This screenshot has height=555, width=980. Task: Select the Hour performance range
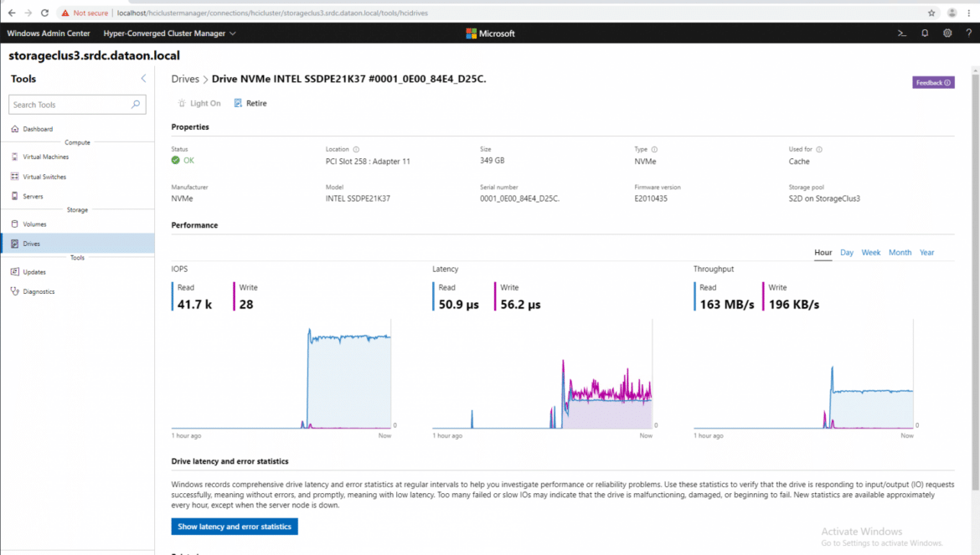823,252
